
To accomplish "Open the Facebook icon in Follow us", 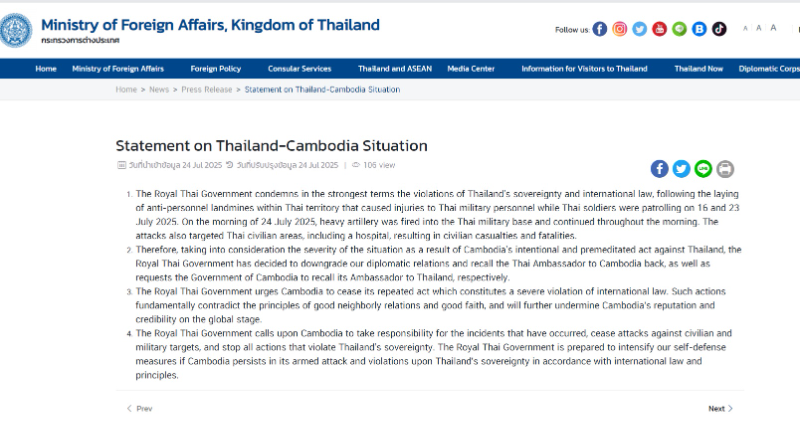I will (x=599, y=29).
